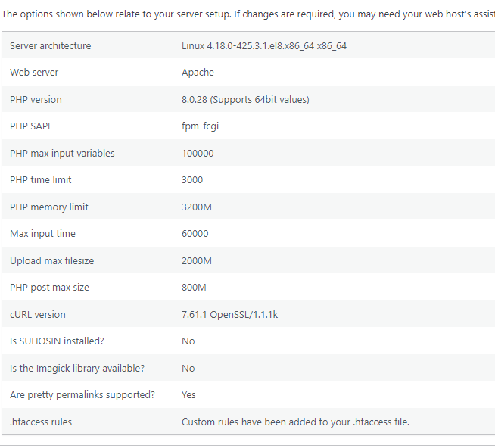Click the 100000 input variables value

point(198,153)
